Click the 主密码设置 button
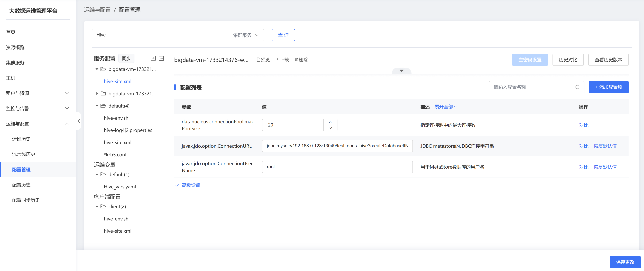644x271 pixels. pos(530,60)
